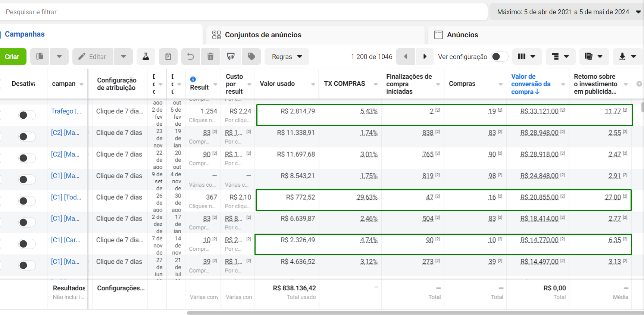Click the info icon above Result header
This screenshot has height=315, width=644.
point(193,79)
